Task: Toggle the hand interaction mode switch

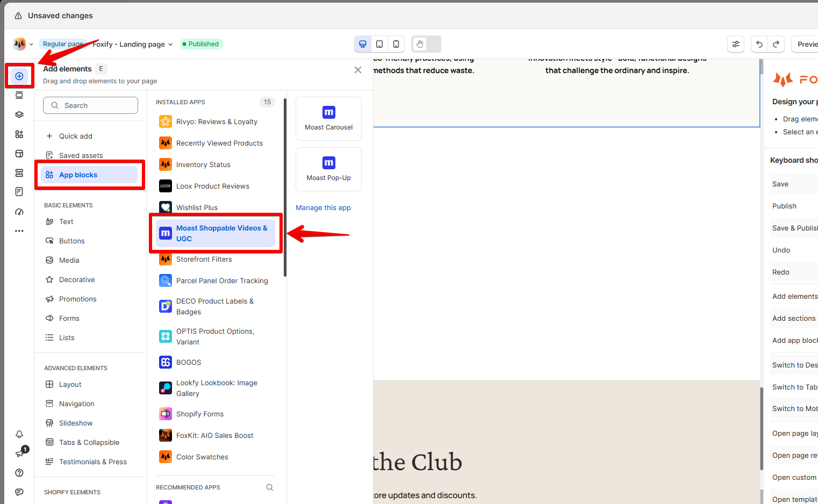Action: click(x=426, y=44)
